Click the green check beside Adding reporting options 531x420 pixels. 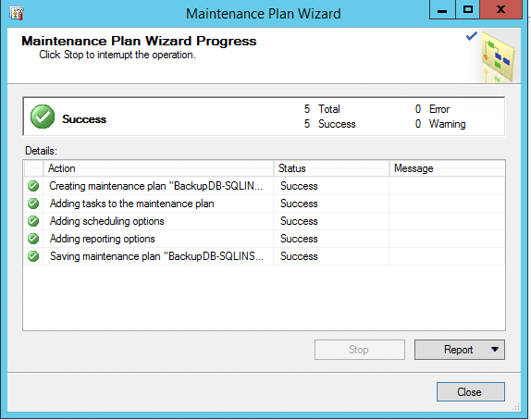(33, 239)
